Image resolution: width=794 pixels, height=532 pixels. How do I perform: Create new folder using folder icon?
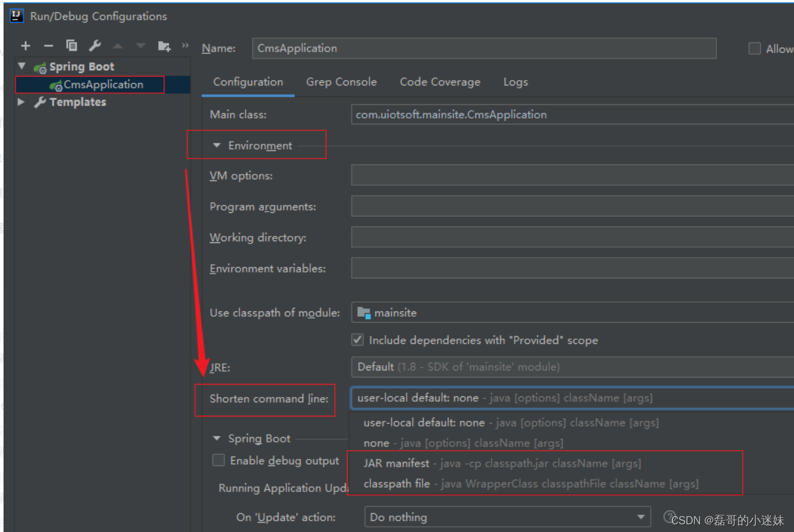coord(164,46)
